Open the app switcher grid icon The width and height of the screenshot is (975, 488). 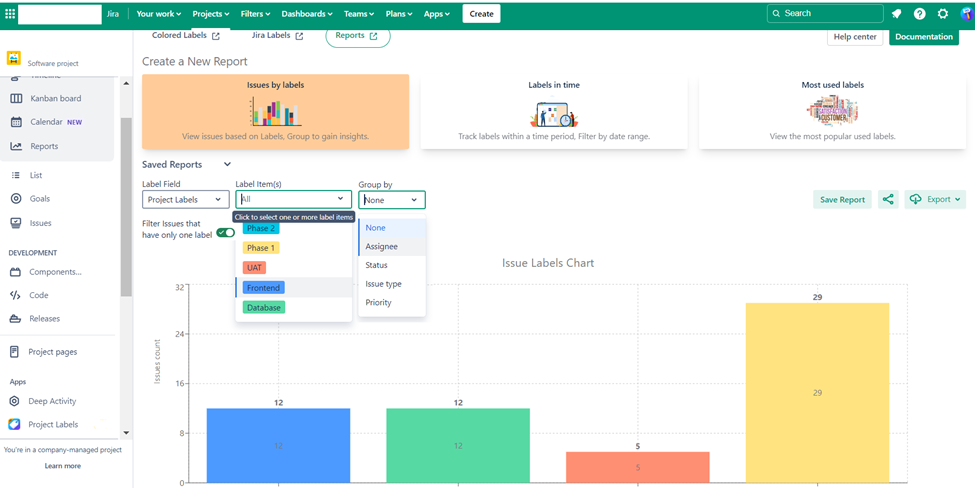point(10,14)
